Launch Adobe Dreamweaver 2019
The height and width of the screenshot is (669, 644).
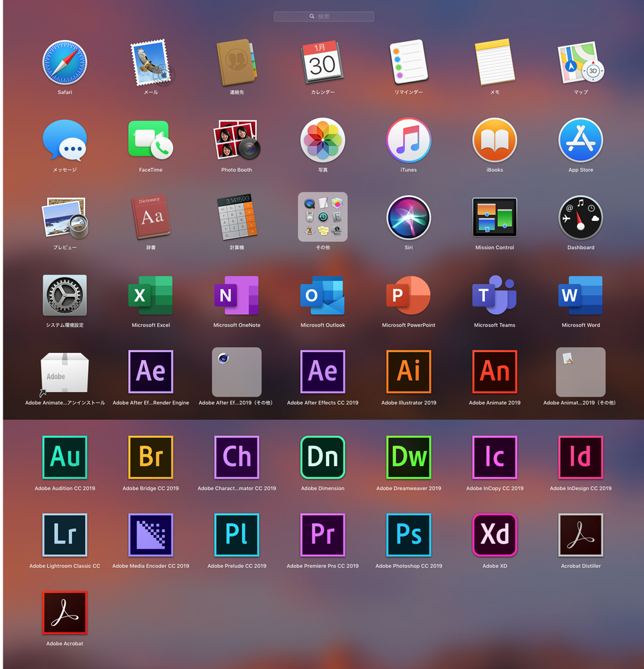click(408, 457)
